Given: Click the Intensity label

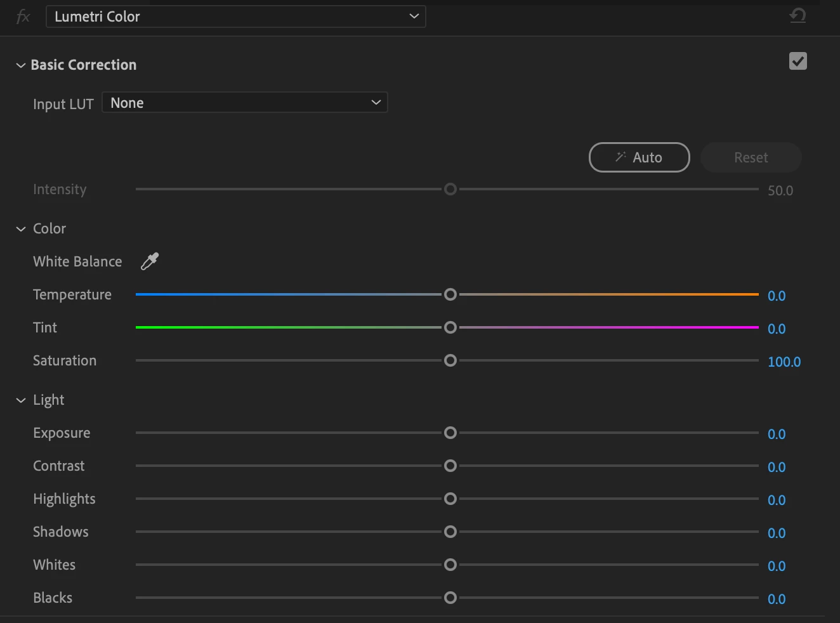Looking at the screenshot, I should (x=60, y=190).
